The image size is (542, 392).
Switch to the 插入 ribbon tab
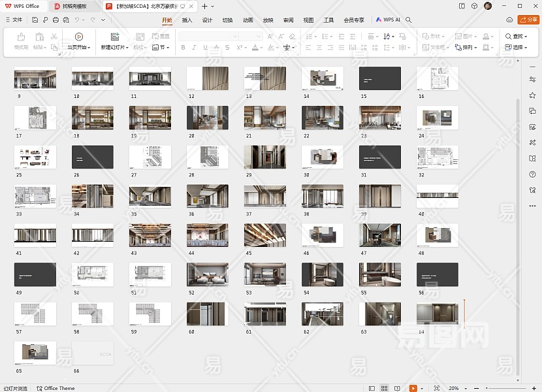pyautogui.click(x=187, y=20)
